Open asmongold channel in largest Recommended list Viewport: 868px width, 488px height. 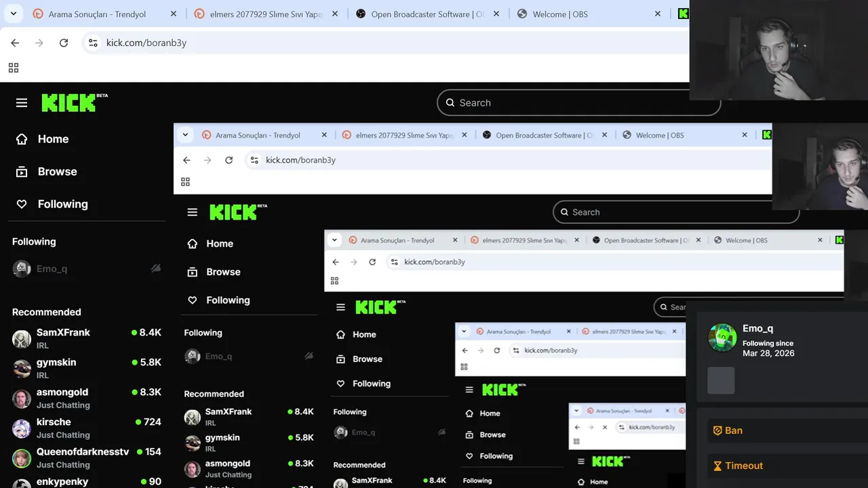[87, 399]
